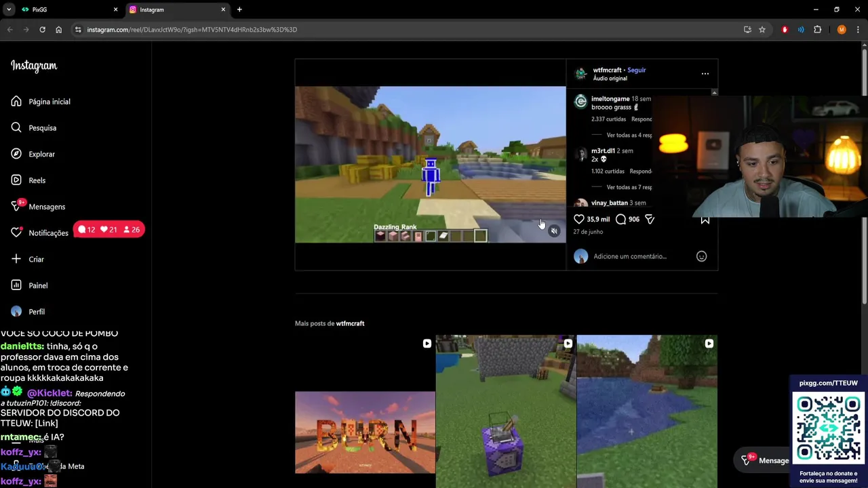Click the page vertical scrollbar

[864, 176]
